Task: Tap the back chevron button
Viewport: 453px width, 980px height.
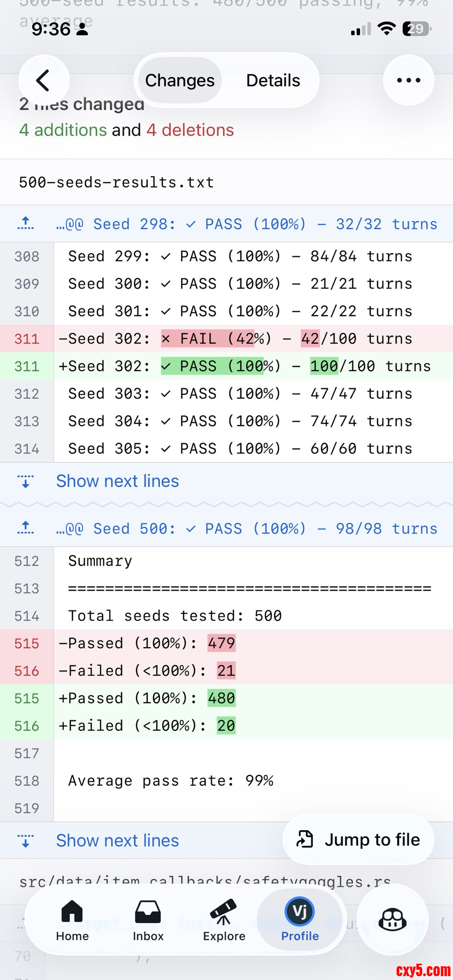Action: [44, 80]
